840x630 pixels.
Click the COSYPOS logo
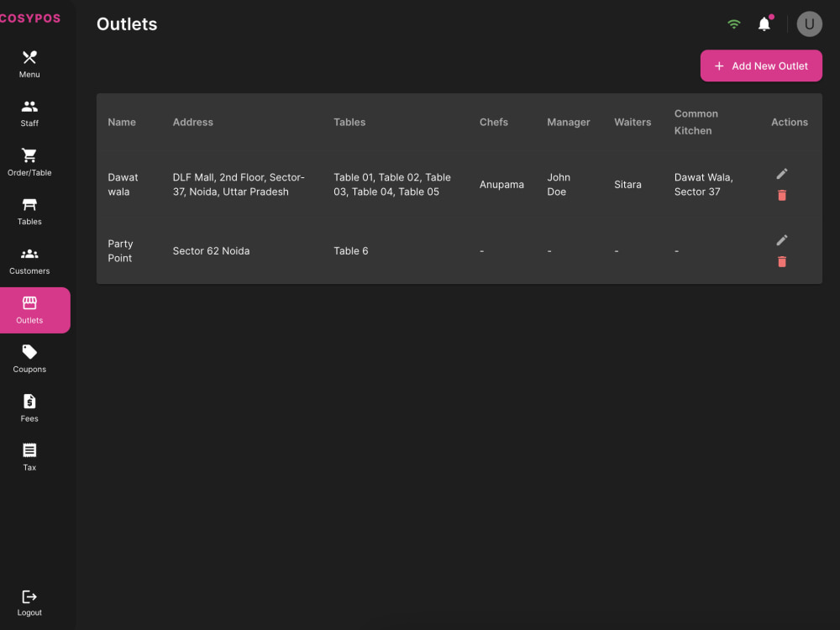pos(30,18)
